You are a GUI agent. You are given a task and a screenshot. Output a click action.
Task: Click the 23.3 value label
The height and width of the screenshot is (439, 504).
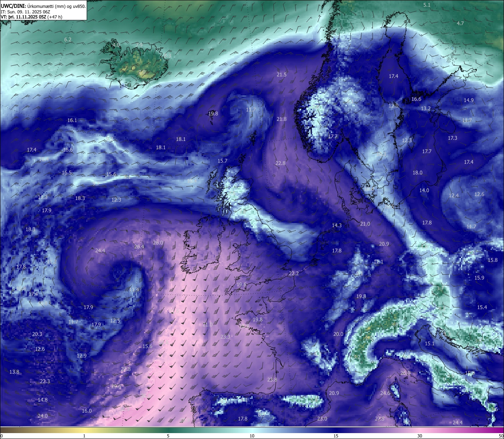[x=225, y=337]
